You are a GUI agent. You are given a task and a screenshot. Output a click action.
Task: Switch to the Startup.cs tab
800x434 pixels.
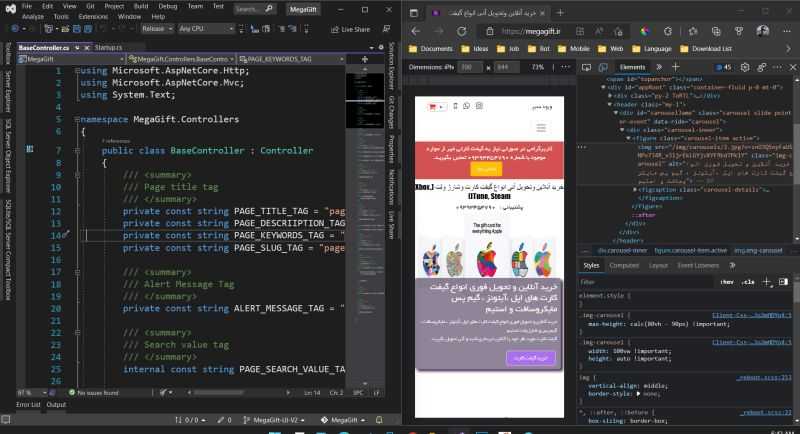108,47
